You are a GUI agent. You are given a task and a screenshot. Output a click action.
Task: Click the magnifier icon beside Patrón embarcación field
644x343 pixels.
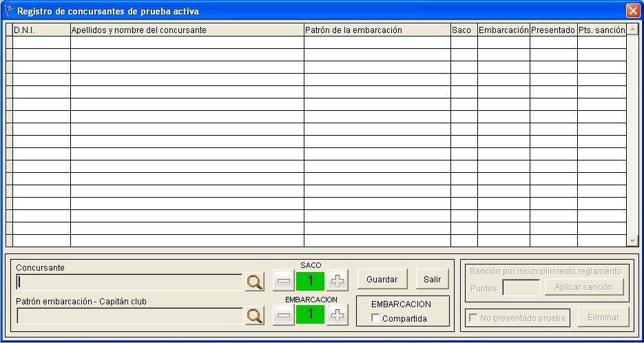tap(255, 315)
